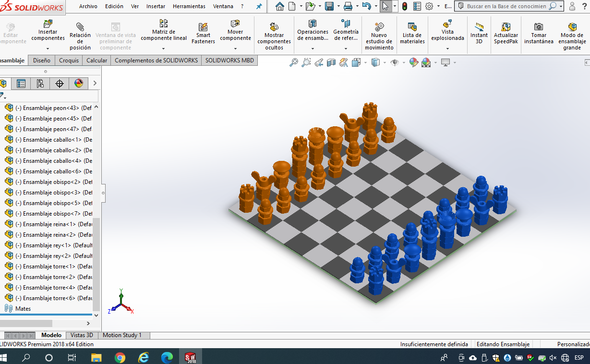This screenshot has width=590, height=364.
Task: Click Vista explosionada tool
Action: pos(447,30)
